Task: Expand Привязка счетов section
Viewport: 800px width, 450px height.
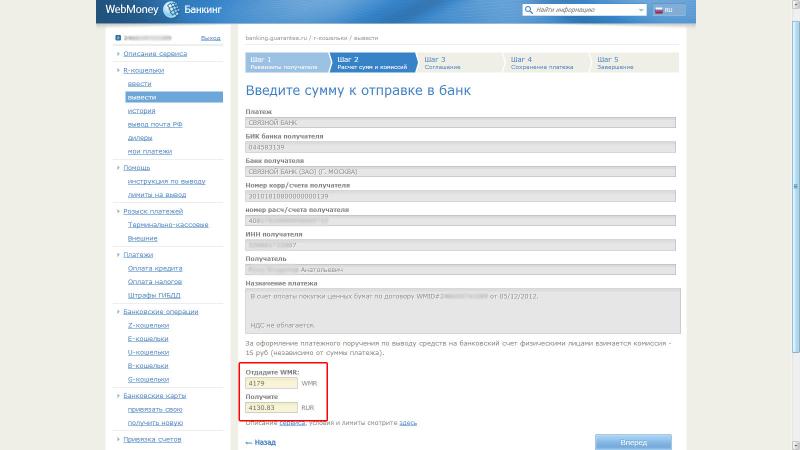Action: click(x=152, y=439)
